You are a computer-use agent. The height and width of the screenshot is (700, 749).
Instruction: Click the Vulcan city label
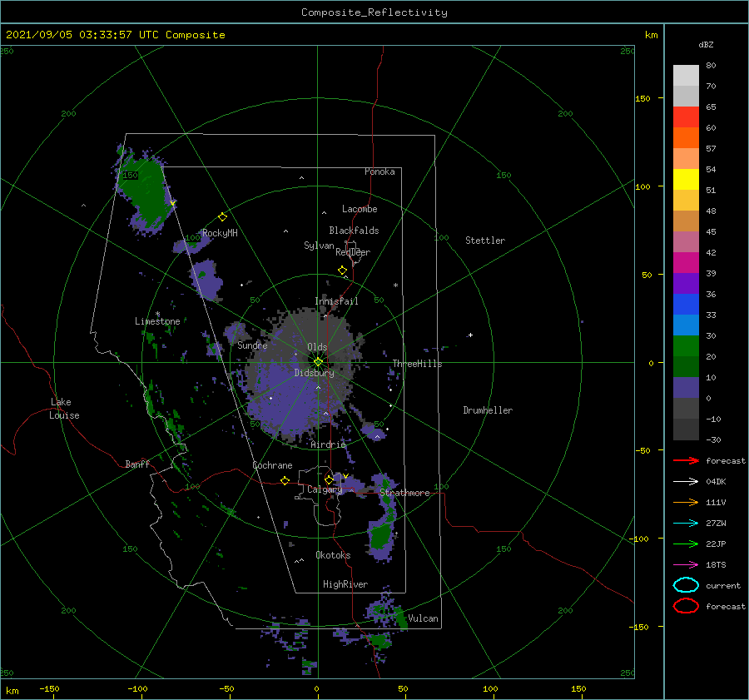[423, 618]
